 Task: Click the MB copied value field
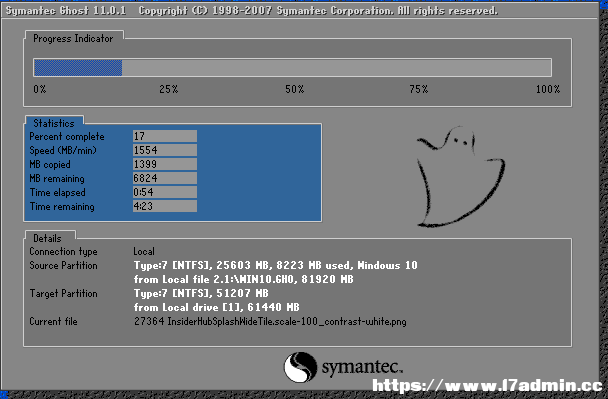(165, 164)
